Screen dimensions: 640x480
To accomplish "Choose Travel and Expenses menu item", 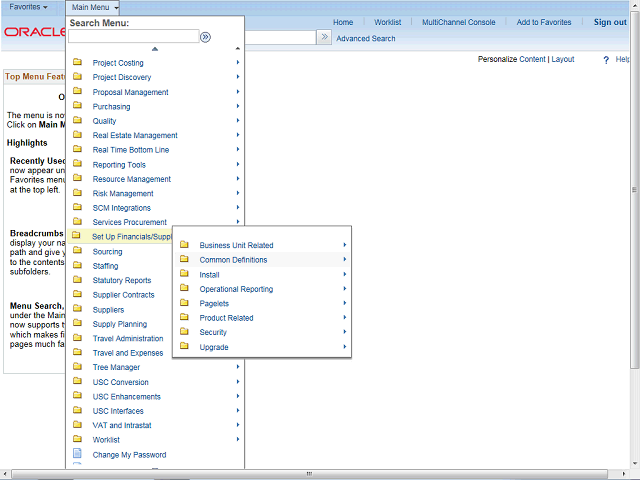I will (x=128, y=353).
